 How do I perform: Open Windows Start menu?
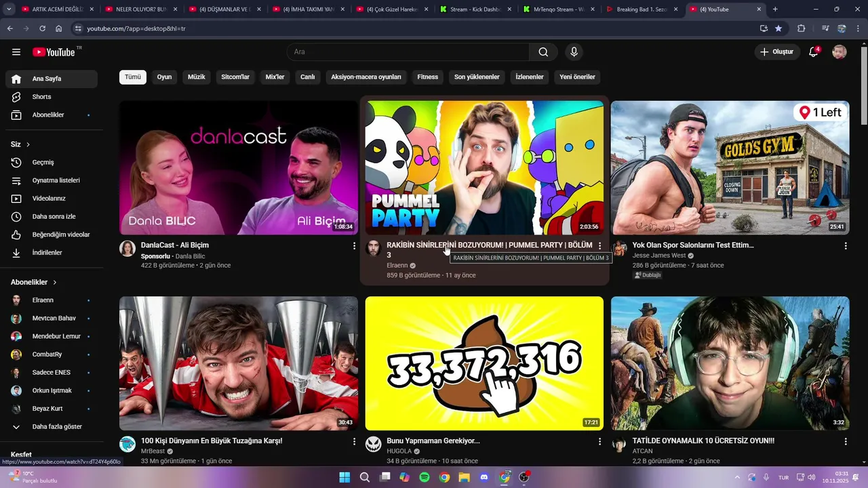click(344, 477)
